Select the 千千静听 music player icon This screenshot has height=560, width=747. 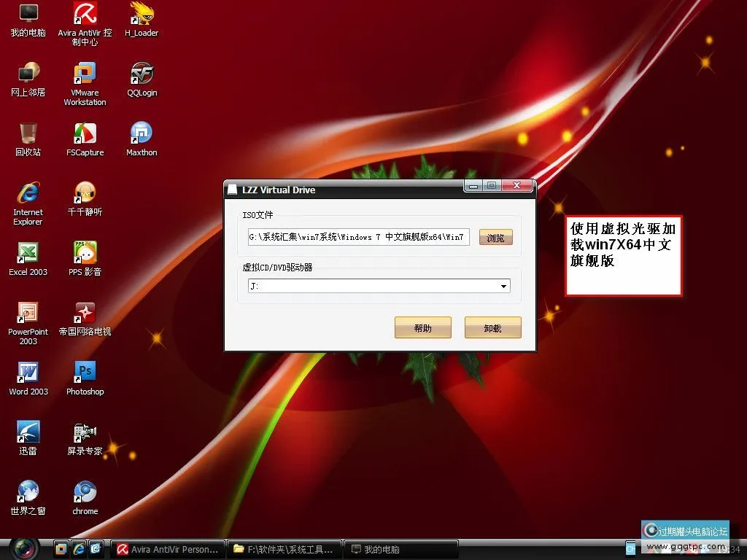[85, 194]
